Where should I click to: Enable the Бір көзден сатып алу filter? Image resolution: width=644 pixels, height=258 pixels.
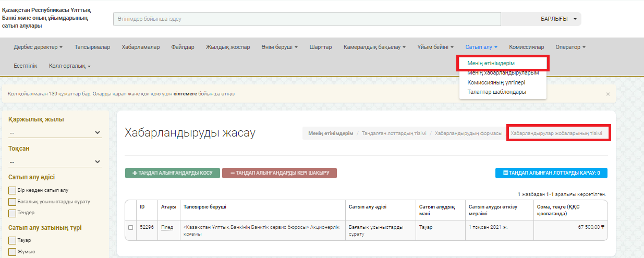13,190
